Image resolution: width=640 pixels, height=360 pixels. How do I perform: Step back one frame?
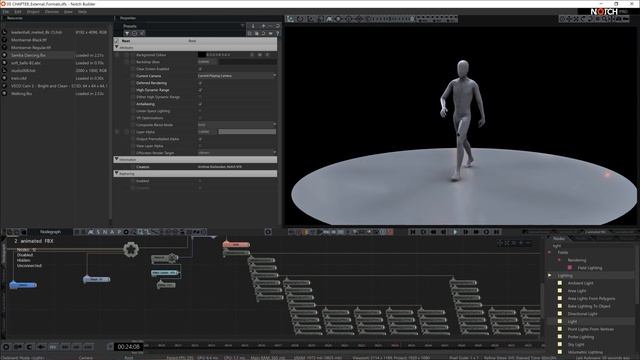coord(444,232)
